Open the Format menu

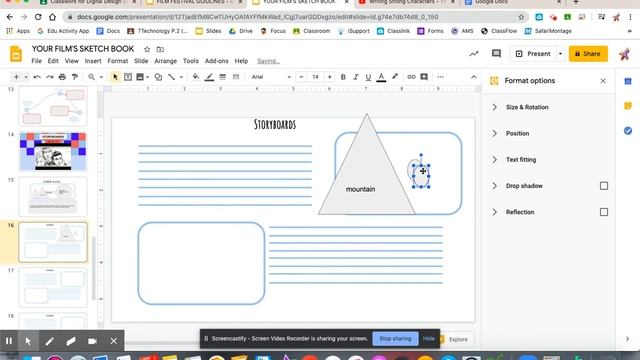(x=118, y=61)
